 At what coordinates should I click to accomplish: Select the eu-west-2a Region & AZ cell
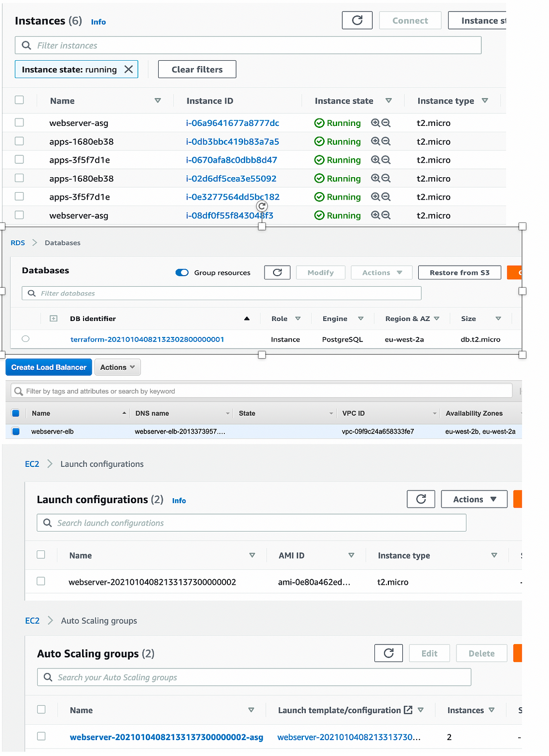[x=404, y=339]
